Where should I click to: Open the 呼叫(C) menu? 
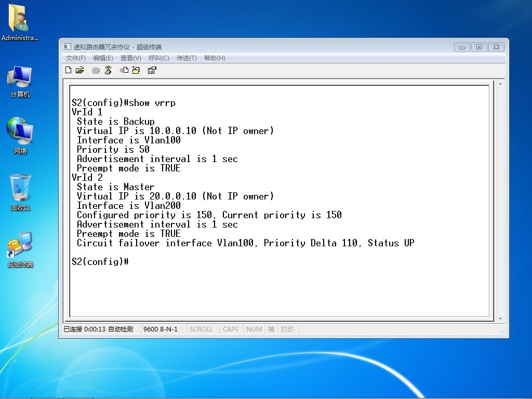pos(159,58)
